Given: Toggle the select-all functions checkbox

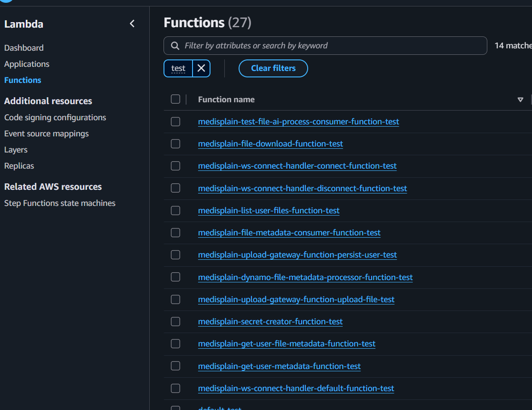Looking at the screenshot, I should click(x=175, y=99).
